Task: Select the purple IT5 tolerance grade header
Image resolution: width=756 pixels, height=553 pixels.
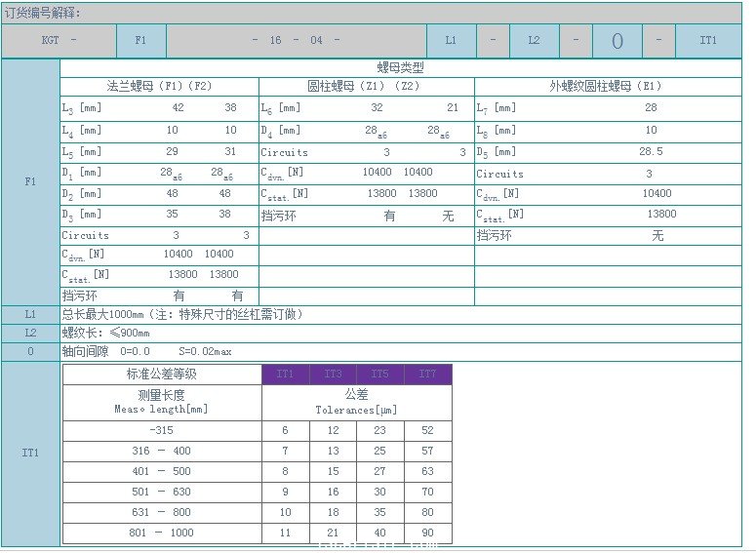Action: tap(379, 375)
